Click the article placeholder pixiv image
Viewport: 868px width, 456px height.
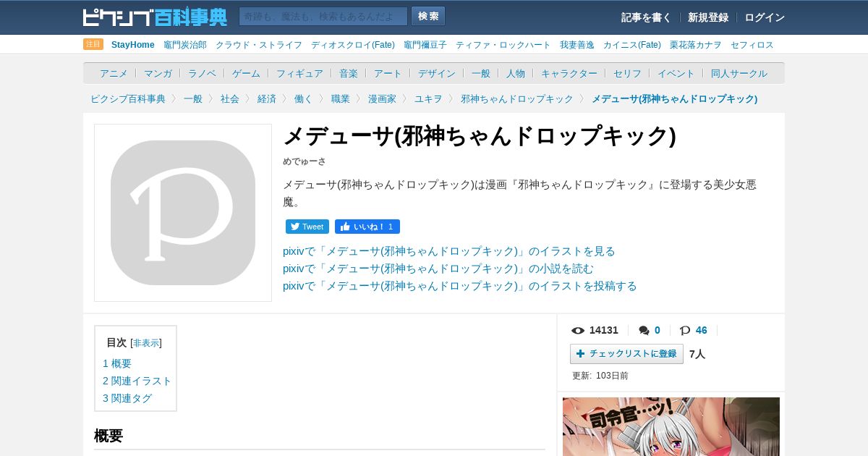click(183, 213)
